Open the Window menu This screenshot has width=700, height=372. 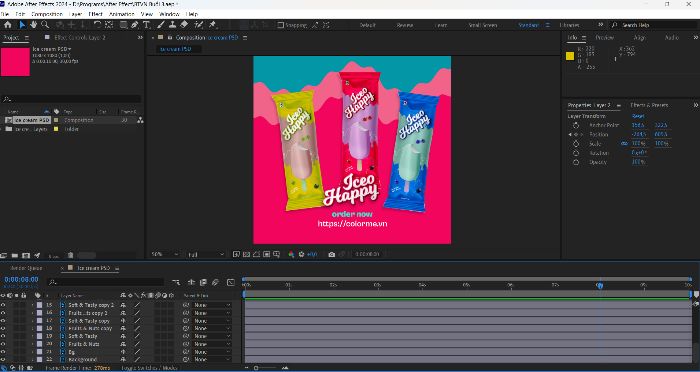pos(169,14)
